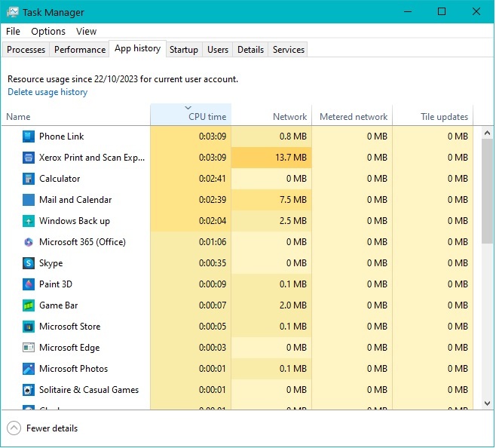Screen dimensions: 496x448
Task: Switch to the Performance tab
Action: [80, 50]
